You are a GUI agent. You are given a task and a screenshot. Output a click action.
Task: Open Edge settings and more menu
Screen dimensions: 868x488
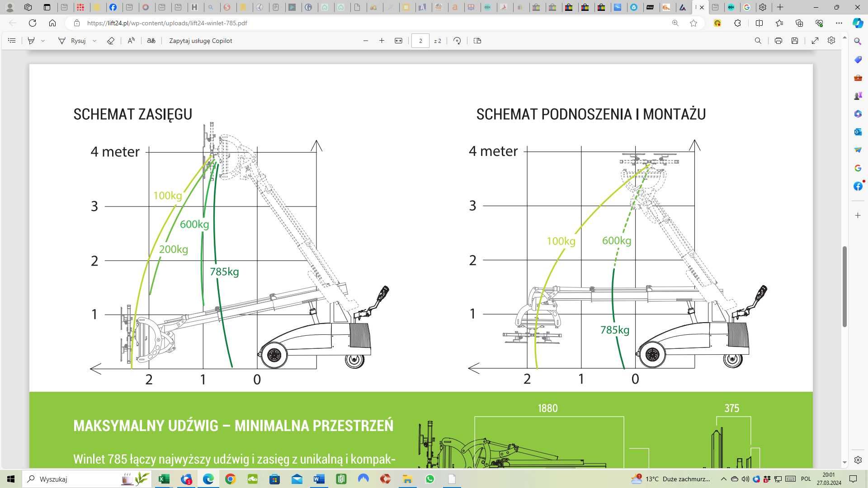(839, 23)
